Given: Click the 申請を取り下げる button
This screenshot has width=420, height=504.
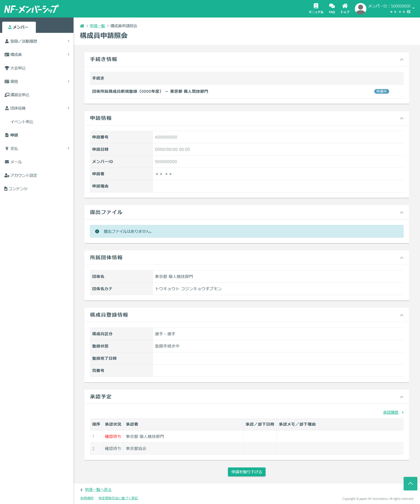Looking at the screenshot, I should coord(247,472).
